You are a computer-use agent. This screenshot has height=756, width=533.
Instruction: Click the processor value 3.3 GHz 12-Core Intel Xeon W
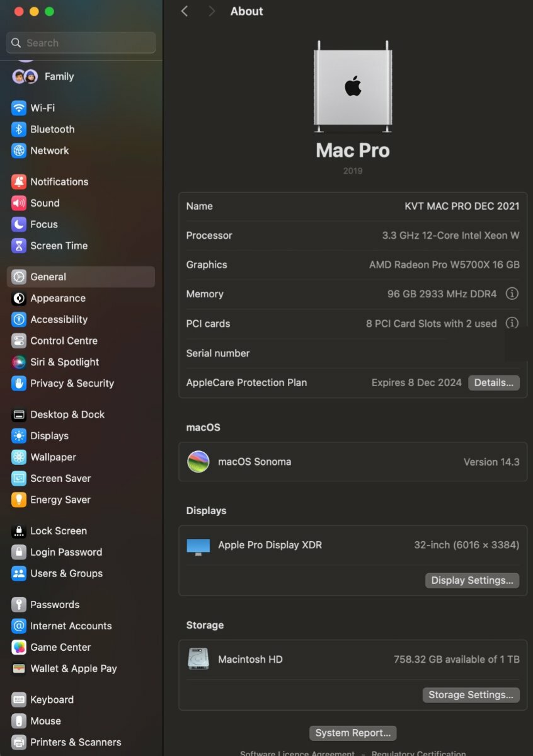[x=451, y=236]
